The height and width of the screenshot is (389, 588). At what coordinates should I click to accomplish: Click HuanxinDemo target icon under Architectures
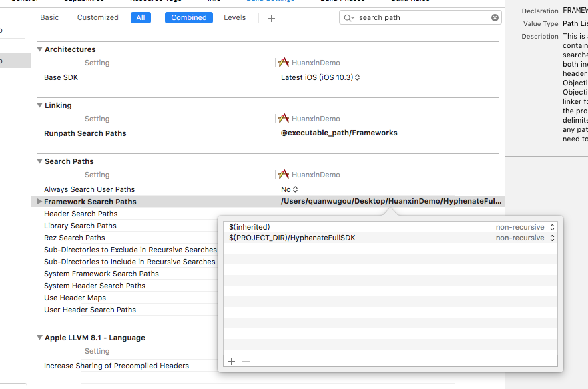(284, 63)
